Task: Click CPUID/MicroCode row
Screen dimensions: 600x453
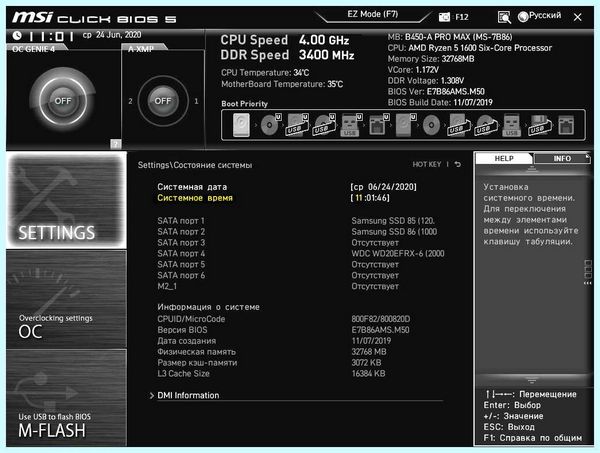Action: pyautogui.click(x=300, y=319)
